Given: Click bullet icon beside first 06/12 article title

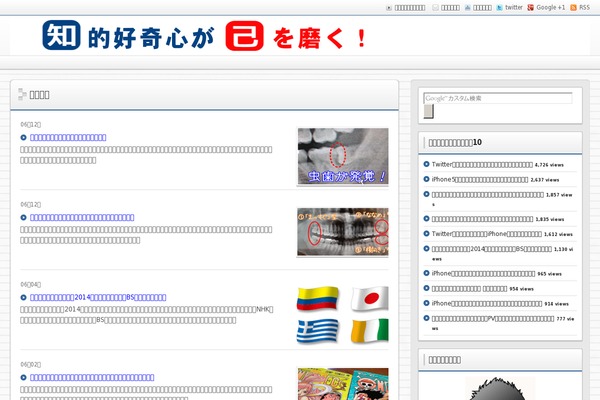Looking at the screenshot, I should [x=23, y=137].
